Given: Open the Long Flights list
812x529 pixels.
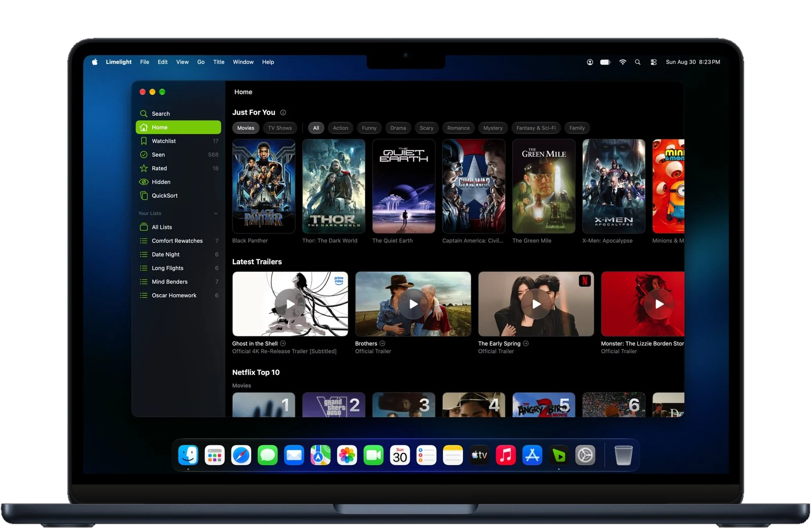Looking at the screenshot, I should click(x=179, y=268).
